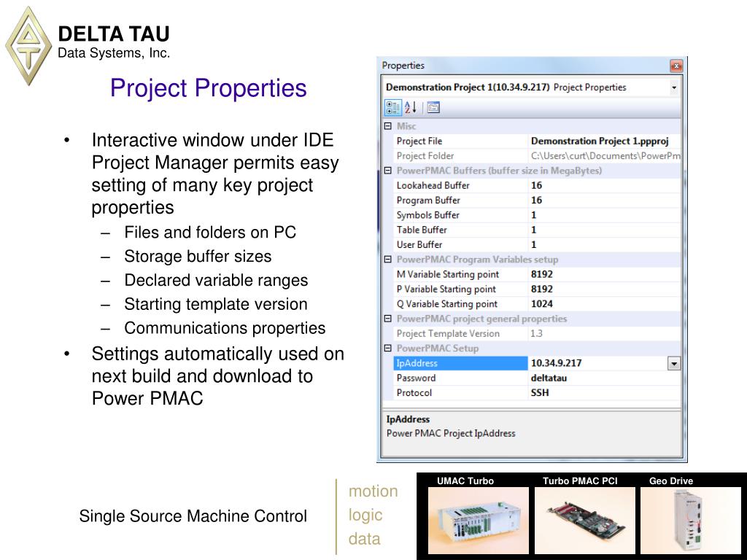Close the Properties window
This screenshot has height=560, width=747.
point(676,66)
